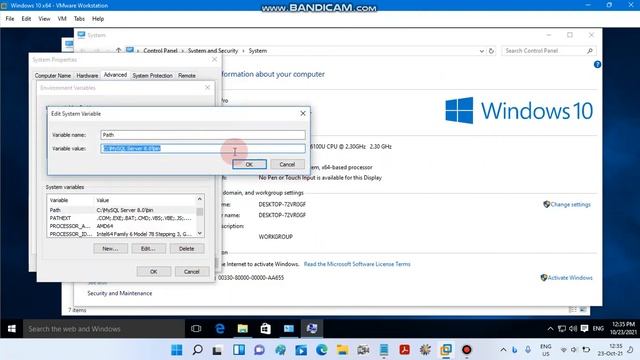Screen dimensions: 640x360
Task: Click the guest Windows 10 Start button
Action: click(11, 329)
